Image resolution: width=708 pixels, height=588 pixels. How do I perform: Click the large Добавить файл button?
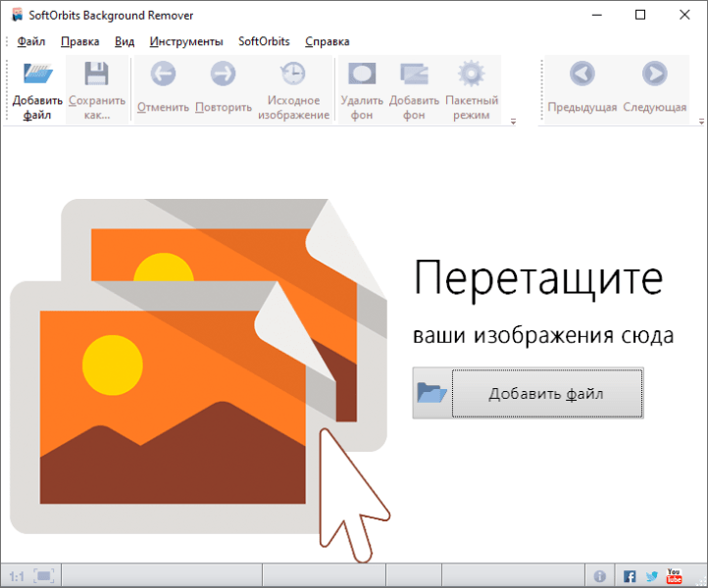click(546, 394)
